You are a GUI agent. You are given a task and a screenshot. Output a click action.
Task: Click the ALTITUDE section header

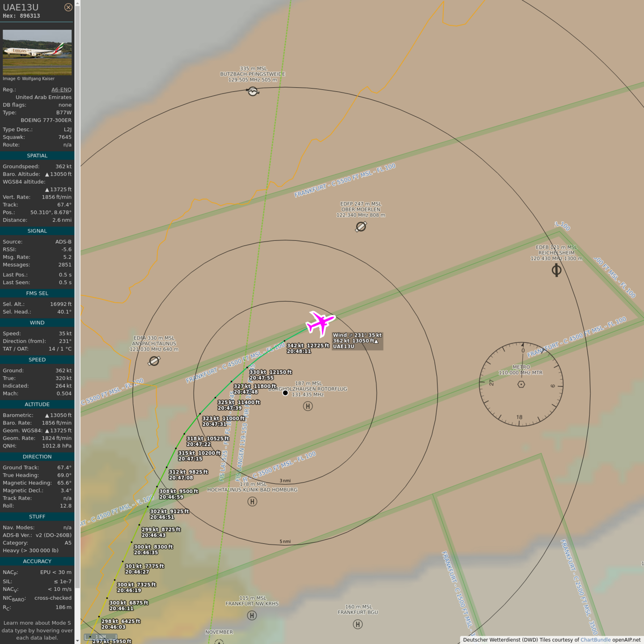(37, 404)
